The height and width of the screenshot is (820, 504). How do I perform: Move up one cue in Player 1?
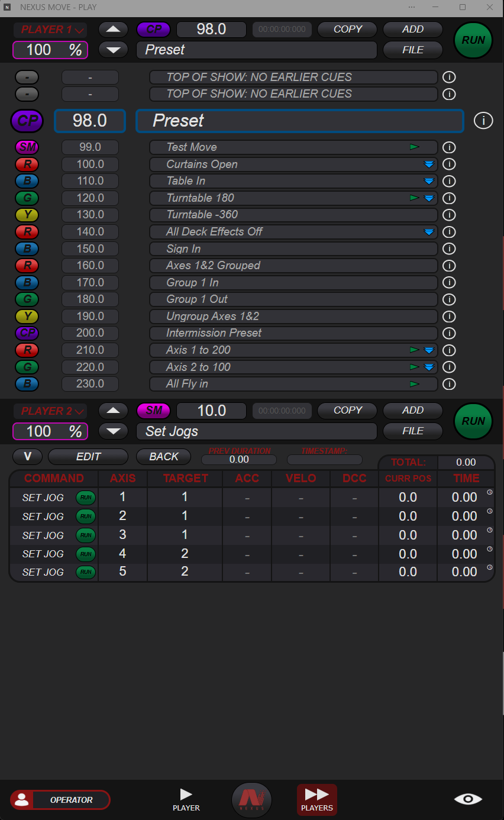coord(113,30)
